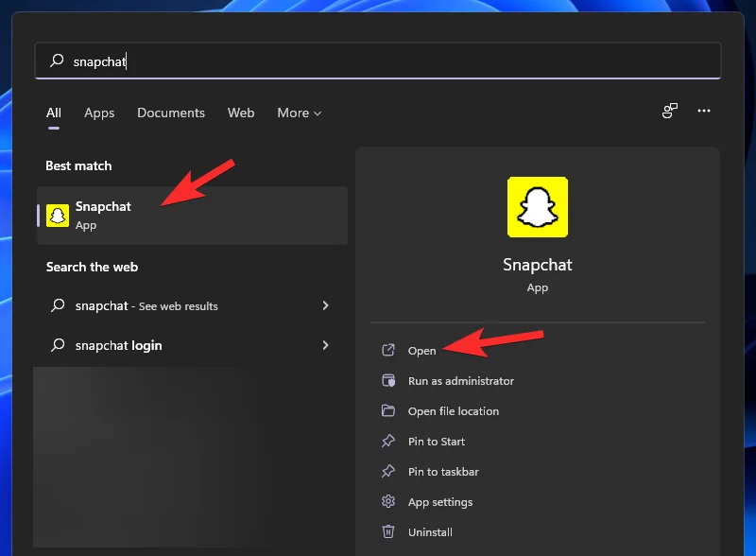Click the account switcher icon near top right
The height and width of the screenshot is (556, 756).
[669, 111]
